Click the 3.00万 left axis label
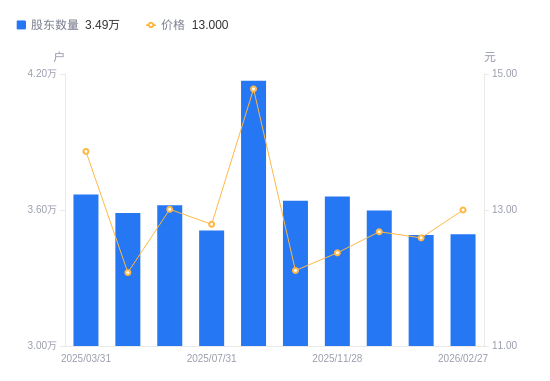550x381 pixels. [x=42, y=345]
